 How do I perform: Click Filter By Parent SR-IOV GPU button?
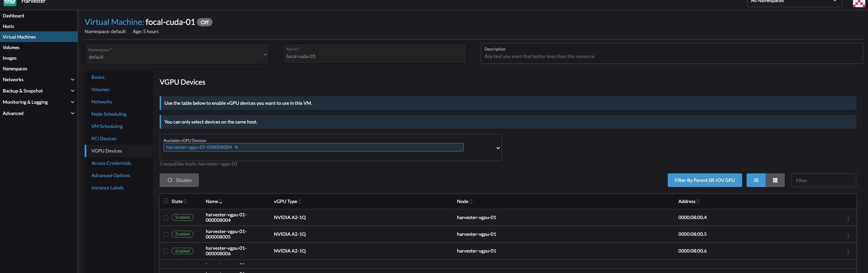(705, 180)
